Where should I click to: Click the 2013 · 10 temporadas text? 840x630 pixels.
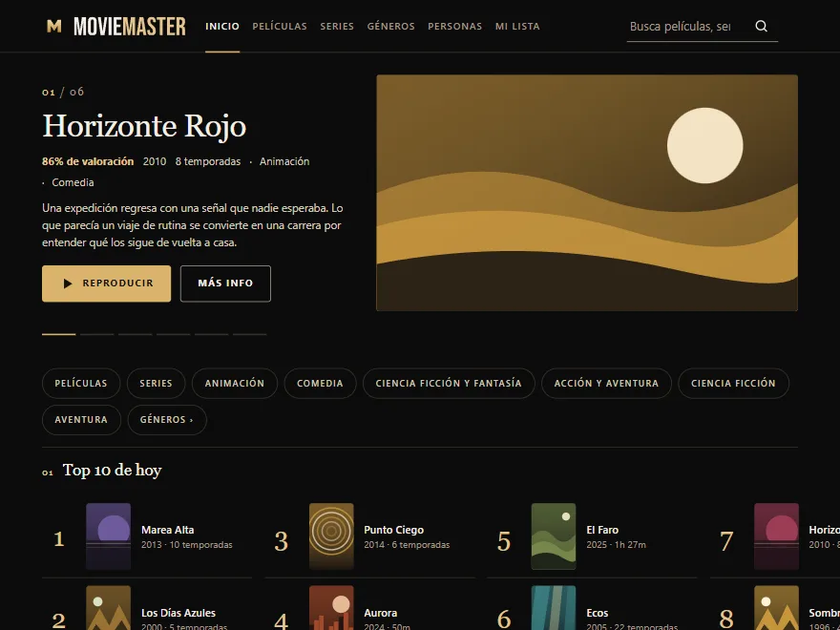click(x=187, y=545)
